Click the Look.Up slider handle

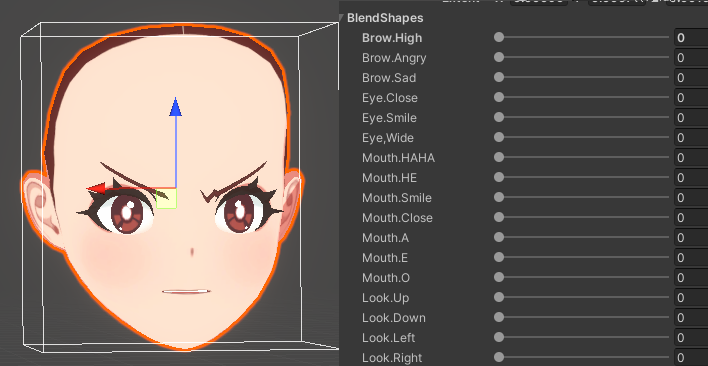tap(499, 297)
